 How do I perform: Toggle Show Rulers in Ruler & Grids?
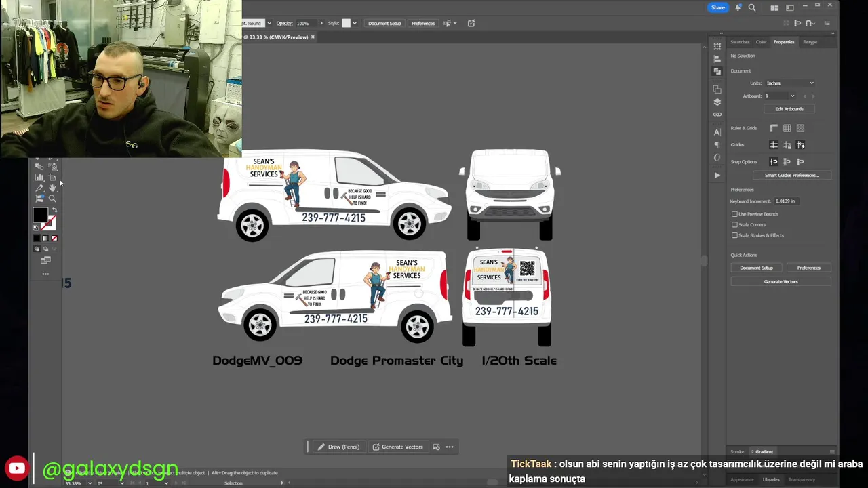click(x=774, y=128)
